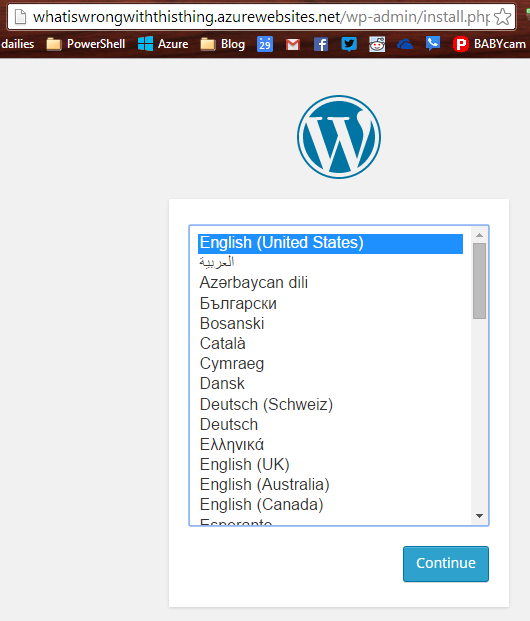Open the Facebook bookmark icon

click(x=321, y=44)
